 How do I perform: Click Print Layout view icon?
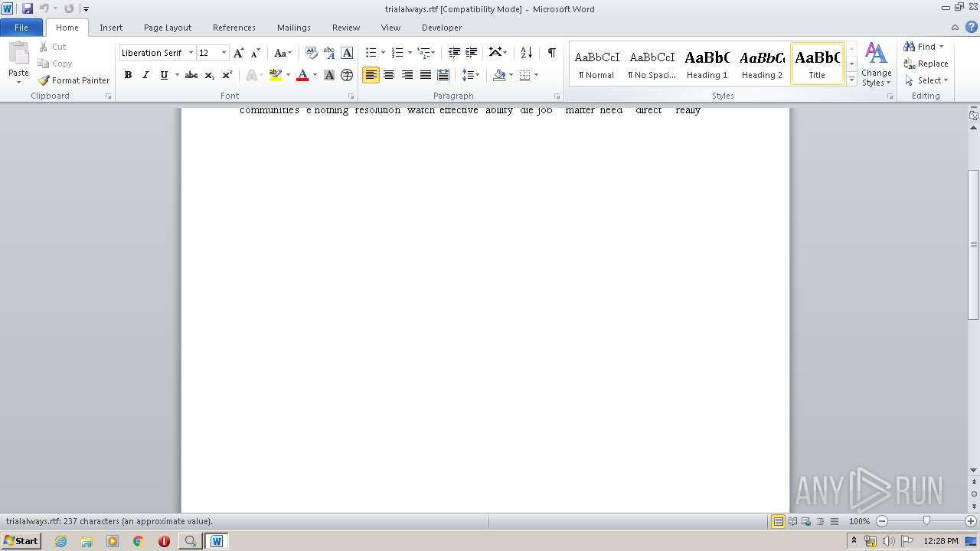[x=778, y=521]
